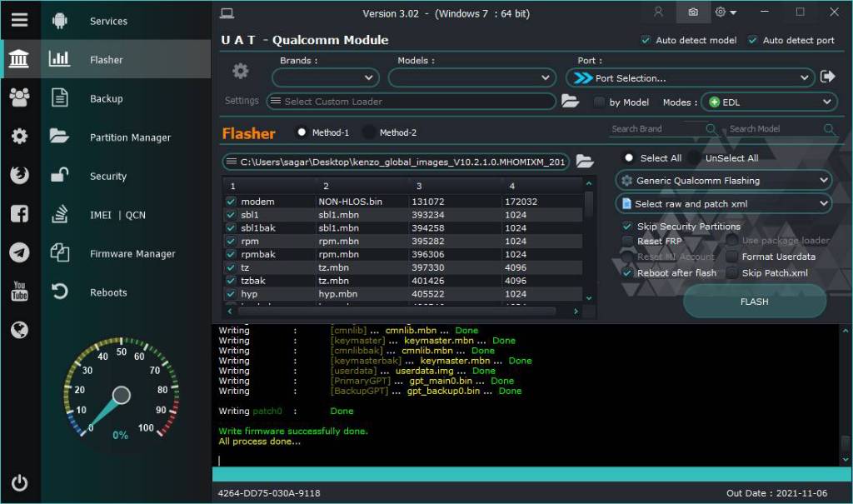The height and width of the screenshot is (504, 853).
Task: Click the YouTube sidebar icon
Action: click(x=20, y=292)
